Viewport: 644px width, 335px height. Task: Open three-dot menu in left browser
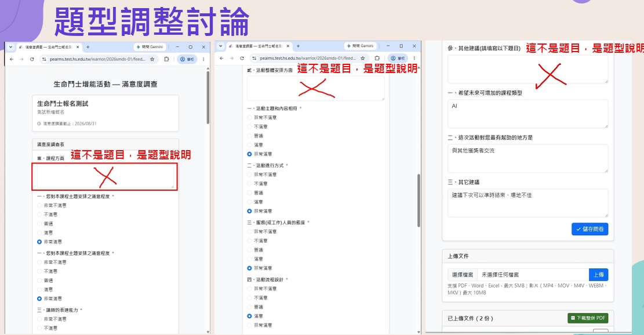[203, 59]
